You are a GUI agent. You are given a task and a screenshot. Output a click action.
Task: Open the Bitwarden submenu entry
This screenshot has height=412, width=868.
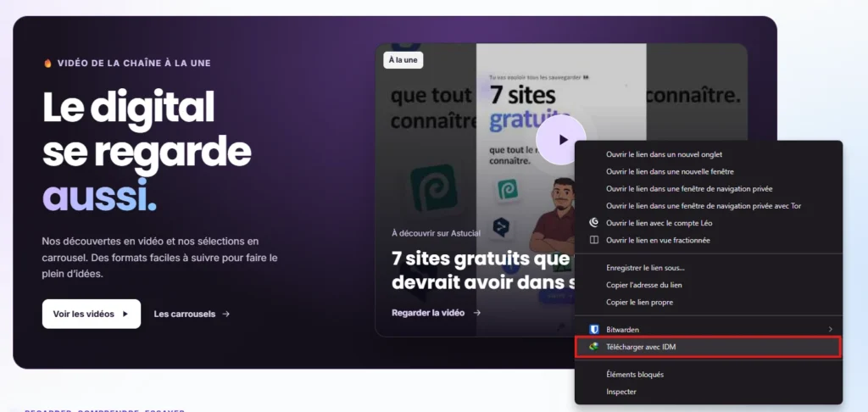pyautogui.click(x=708, y=330)
